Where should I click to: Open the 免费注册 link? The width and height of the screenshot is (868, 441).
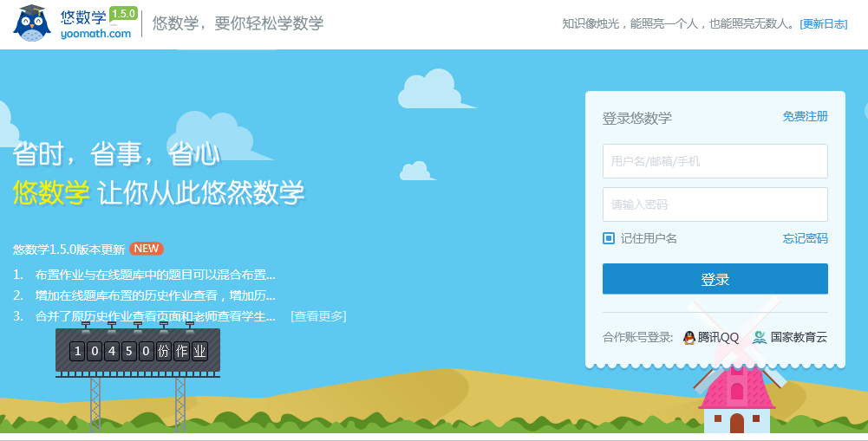point(805,116)
